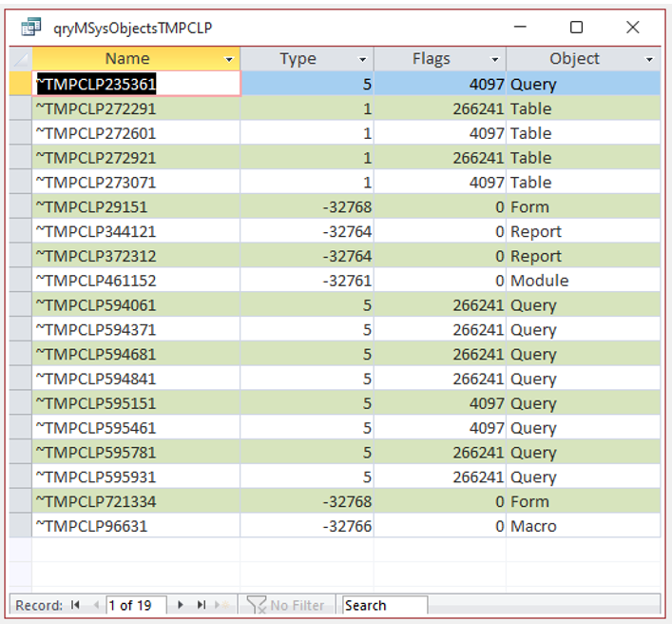The height and width of the screenshot is (624, 672).
Task: Open the Type column filter dropdown
Action: (x=362, y=60)
